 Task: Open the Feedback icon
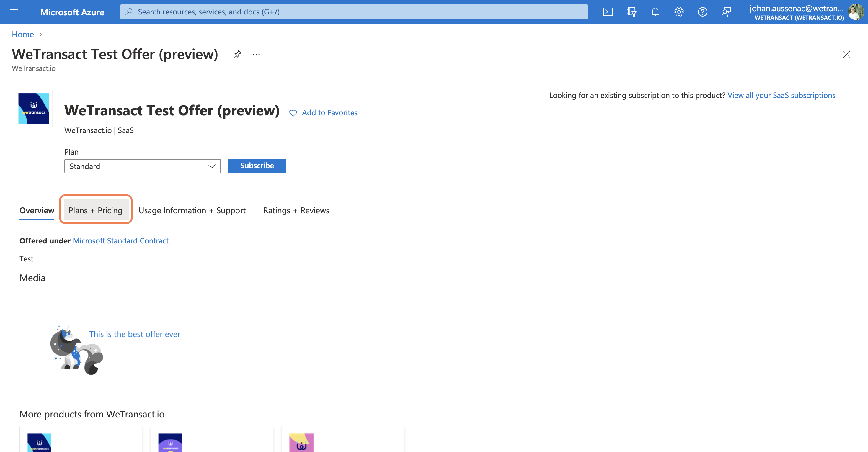pyautogui.click(x=726, y=12)
